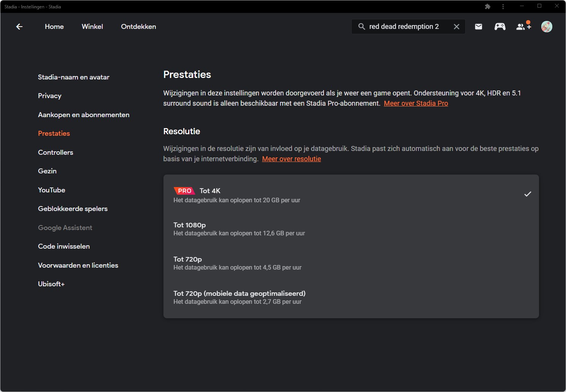Open the messages envelope icon

coord(479,27)
